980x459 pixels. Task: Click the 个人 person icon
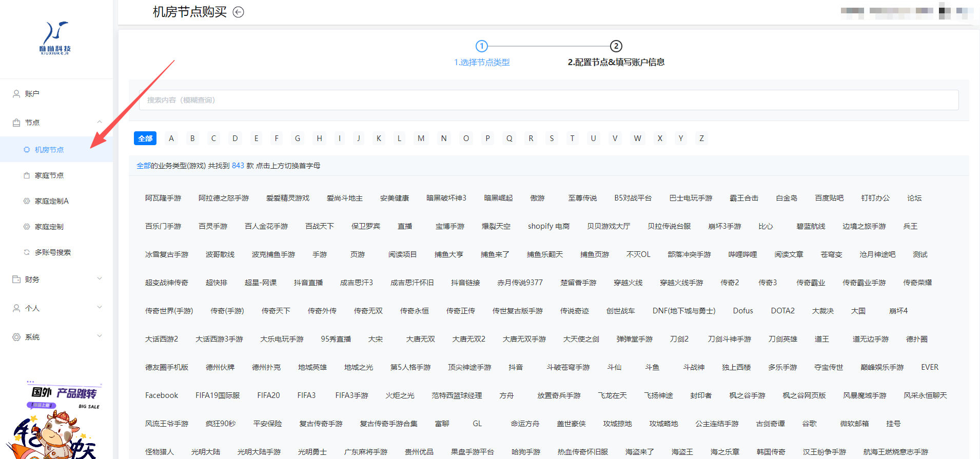coord(16,308)
